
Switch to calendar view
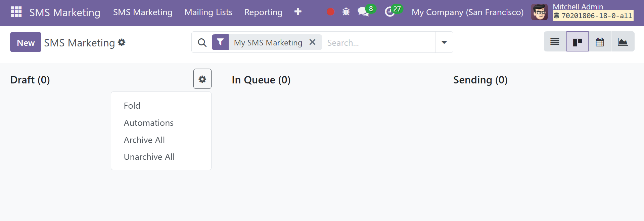(600, 42)
